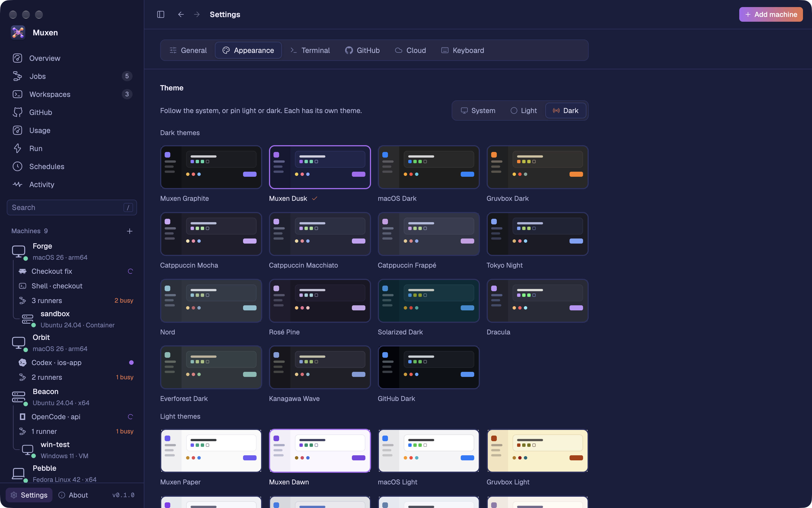Choose the Gruvbox Dark theme
This screenshot has width=812, height=508.
point(537,167)
